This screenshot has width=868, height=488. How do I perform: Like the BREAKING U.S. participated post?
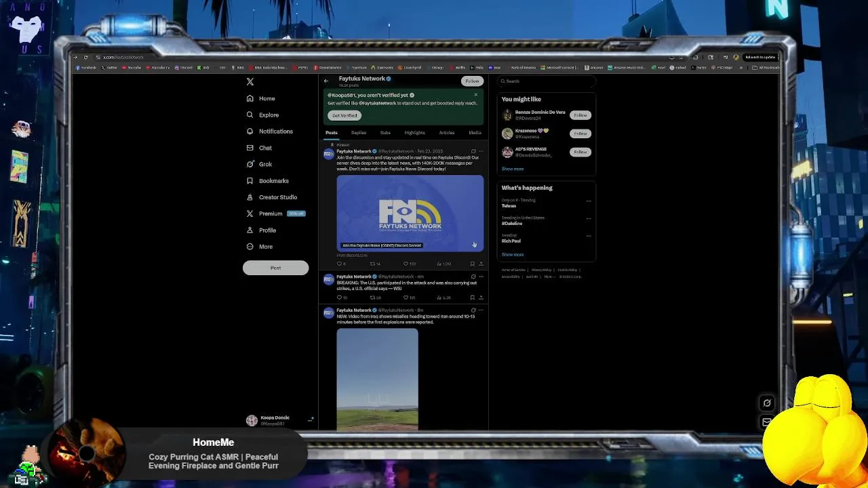[409, 298]
